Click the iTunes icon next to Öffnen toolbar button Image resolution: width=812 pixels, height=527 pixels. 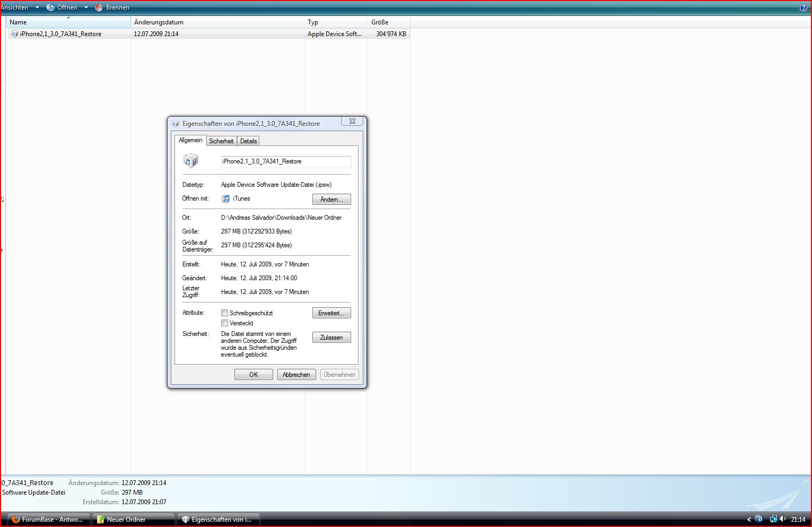[x=50, y=7]
